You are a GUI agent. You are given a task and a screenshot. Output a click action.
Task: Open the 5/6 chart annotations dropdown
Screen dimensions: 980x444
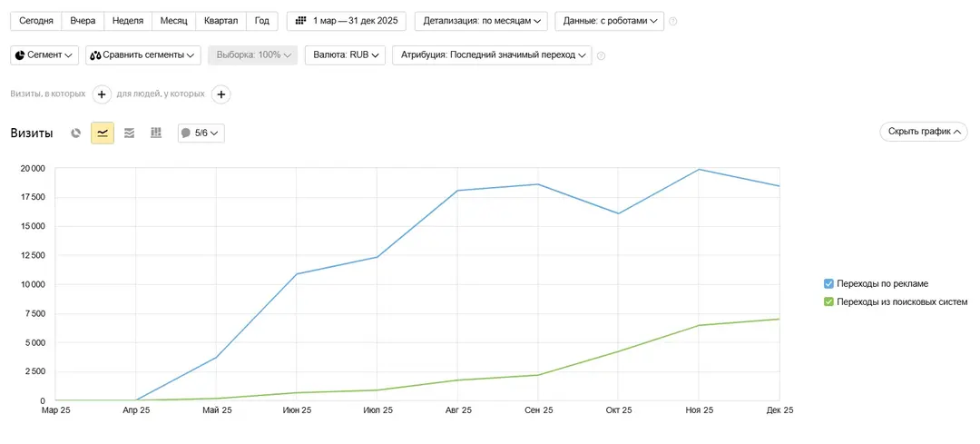201,133
